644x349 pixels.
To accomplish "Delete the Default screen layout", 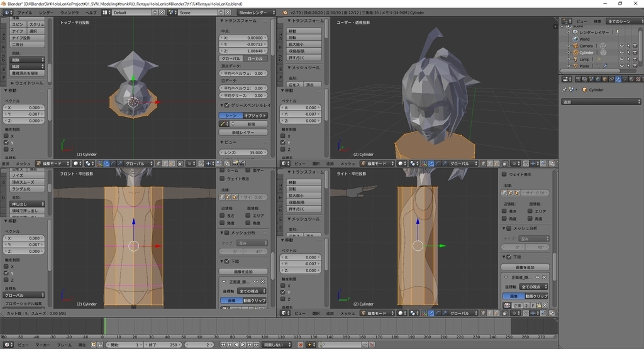I will 162,13.
